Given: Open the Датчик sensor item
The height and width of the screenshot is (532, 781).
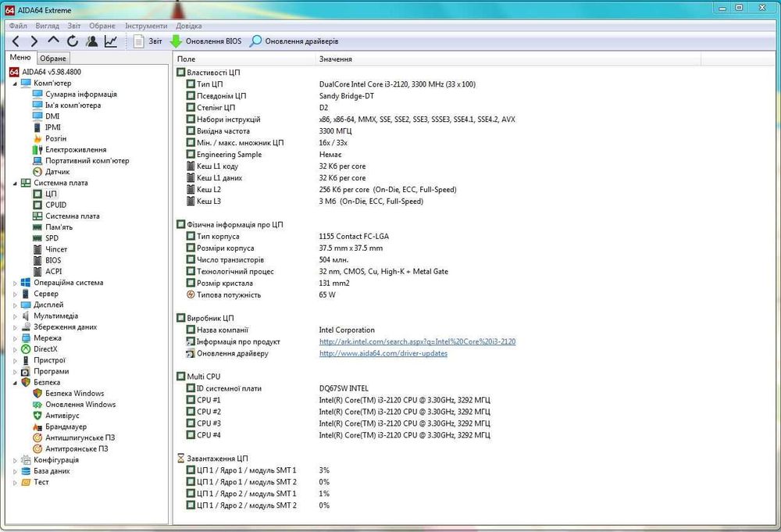Looking at the screenshot, I should (x=57, y=171).
